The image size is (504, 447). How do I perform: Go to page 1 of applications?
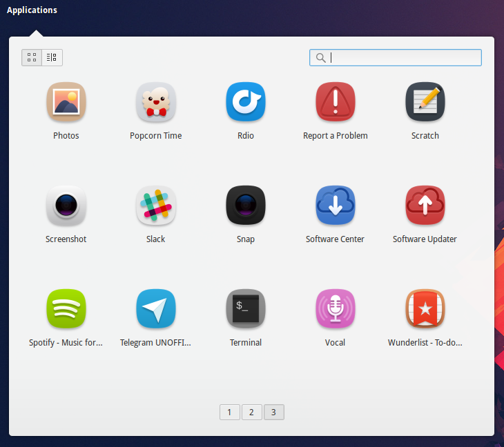tap(229, 412)
